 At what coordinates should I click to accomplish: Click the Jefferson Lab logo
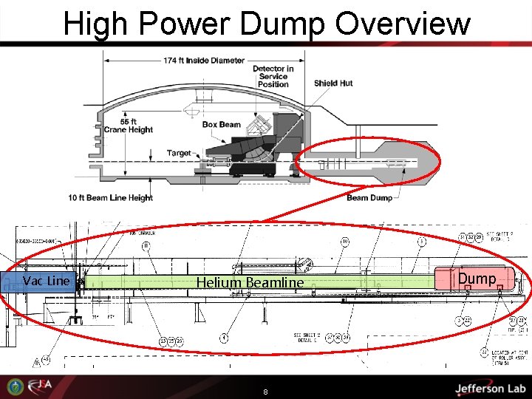[490, 388]
